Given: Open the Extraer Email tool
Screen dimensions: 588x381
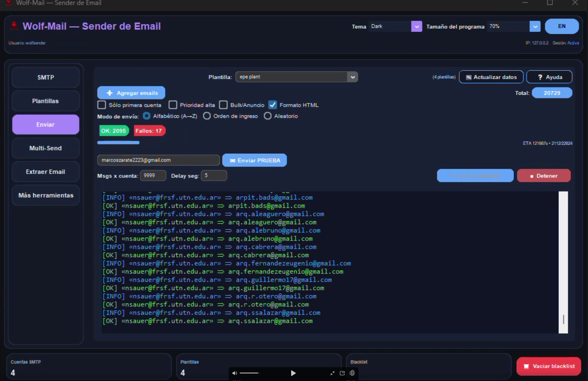Looking at the screenshot, I should (45, 172).
